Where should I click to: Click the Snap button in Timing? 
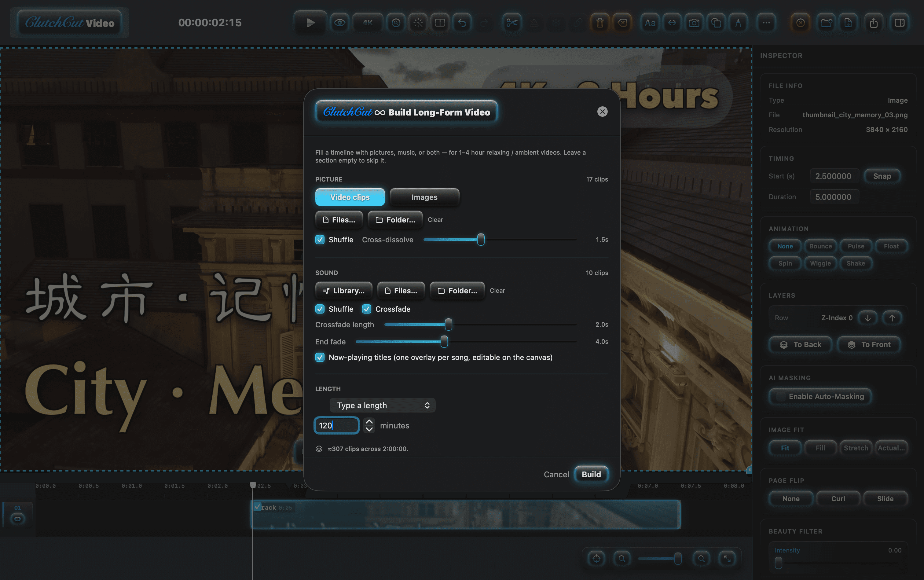(882, 176)
